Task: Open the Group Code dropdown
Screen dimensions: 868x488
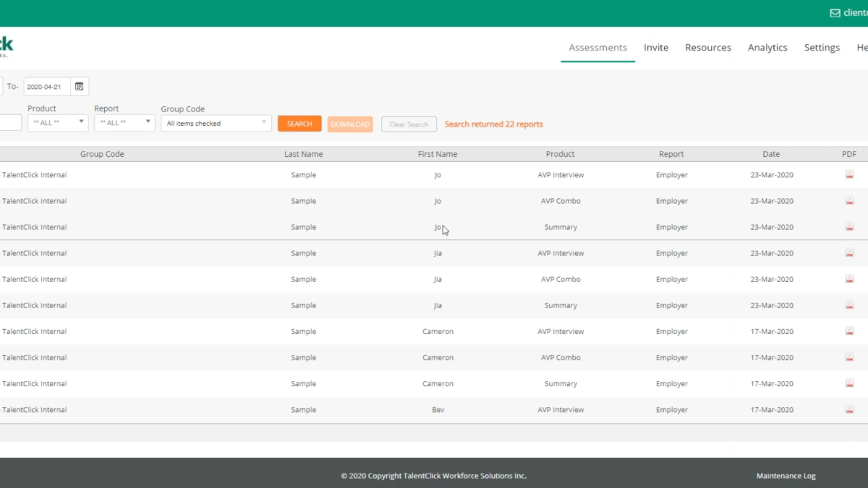Action: (x=216, y=124)
